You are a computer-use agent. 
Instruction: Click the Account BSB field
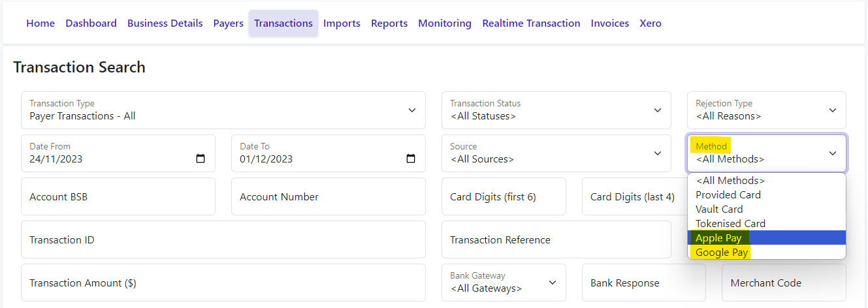pyautogui.click(x=118, y=196)
